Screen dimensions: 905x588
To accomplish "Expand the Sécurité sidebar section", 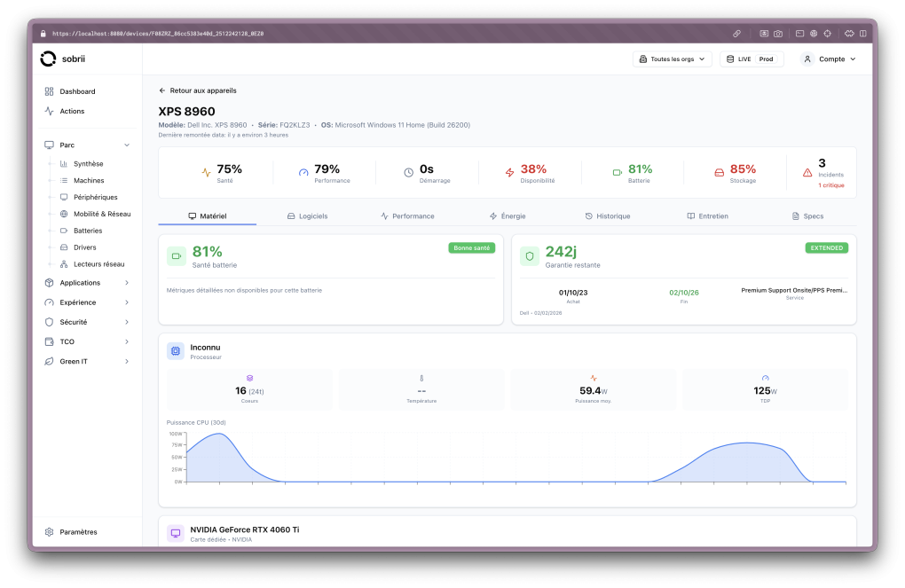I will point(127,322).
